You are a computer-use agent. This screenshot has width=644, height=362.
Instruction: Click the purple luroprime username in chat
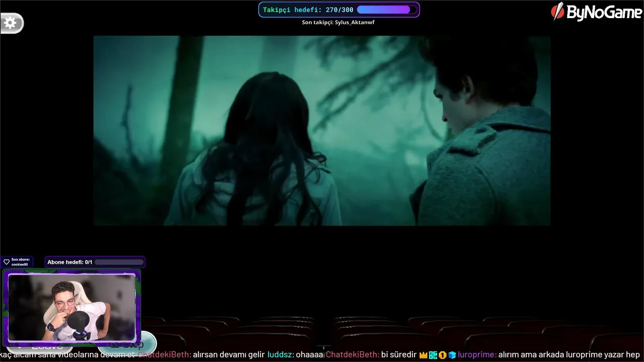(x=477, y=355)
